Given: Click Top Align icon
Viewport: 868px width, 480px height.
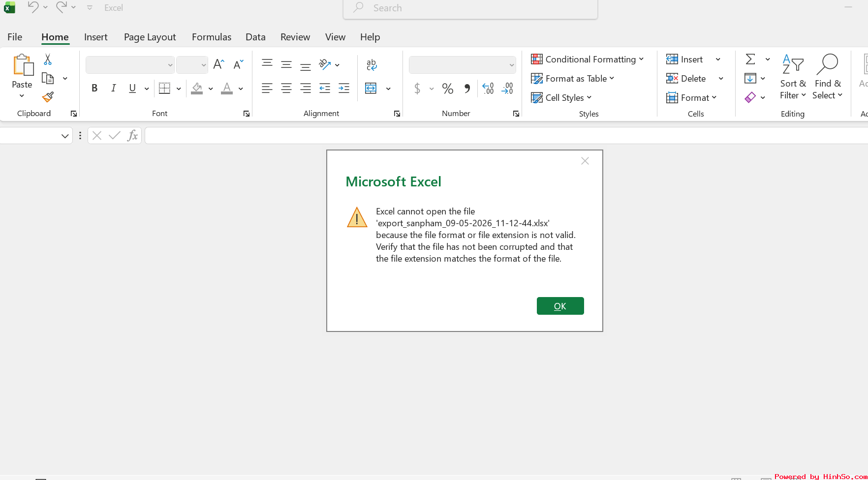Looking at the screenshot, I should (267, 63).
